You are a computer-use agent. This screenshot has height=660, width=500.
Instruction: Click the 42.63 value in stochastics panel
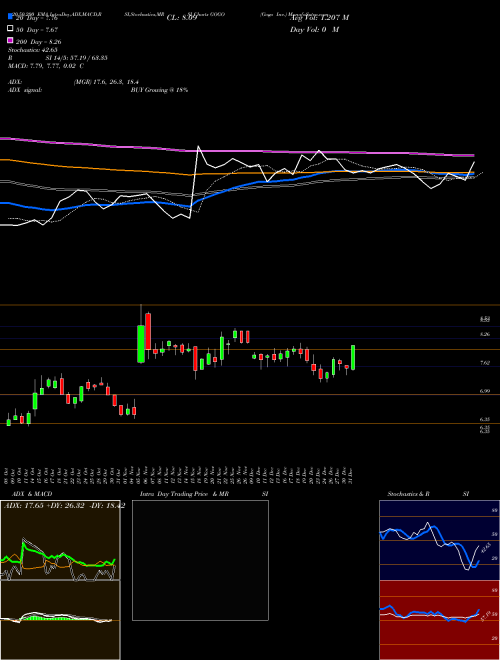[484, 548]
